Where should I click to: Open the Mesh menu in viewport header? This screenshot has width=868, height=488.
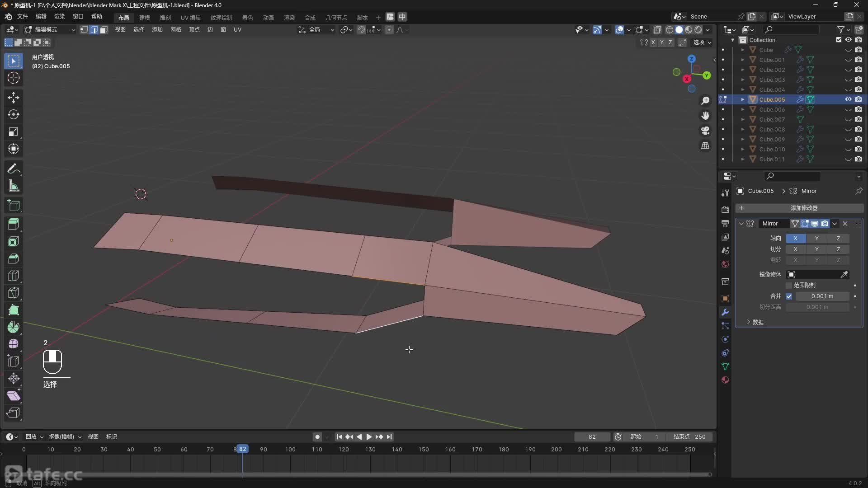tap(176, 30)
